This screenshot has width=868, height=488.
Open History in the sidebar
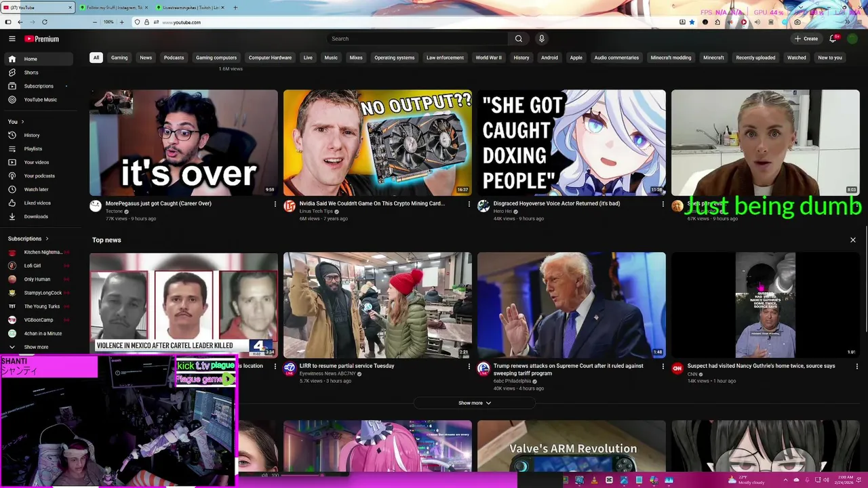[37, 135]
